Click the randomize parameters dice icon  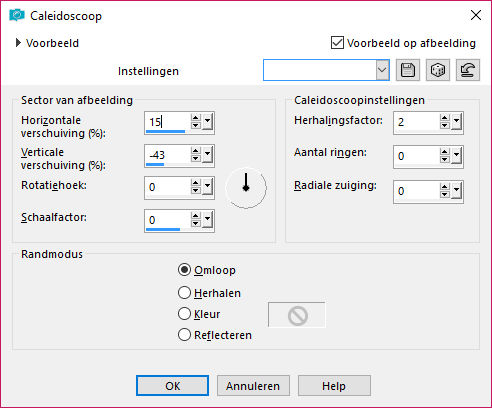(x=438, y=70)
